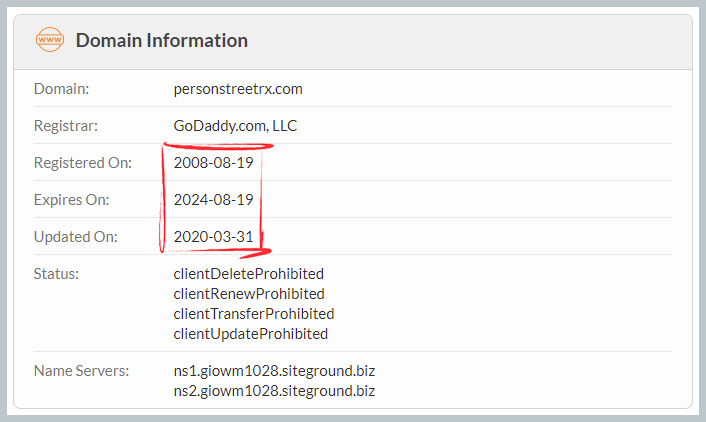Viewport: 706px width, 422px height.
Task: Click the clientRenewProhibited status
Action: coord(249,294)
